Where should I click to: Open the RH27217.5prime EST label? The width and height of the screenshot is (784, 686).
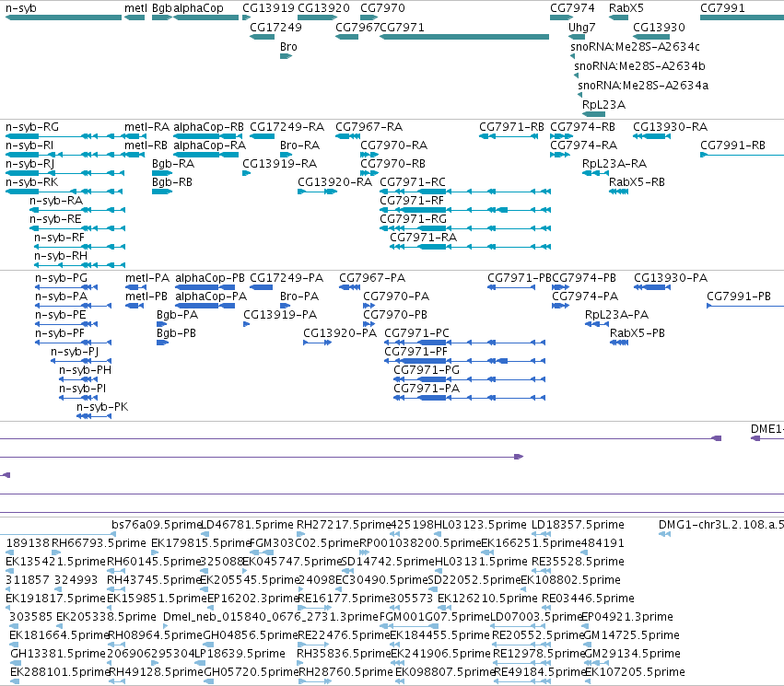coord(344,525)
